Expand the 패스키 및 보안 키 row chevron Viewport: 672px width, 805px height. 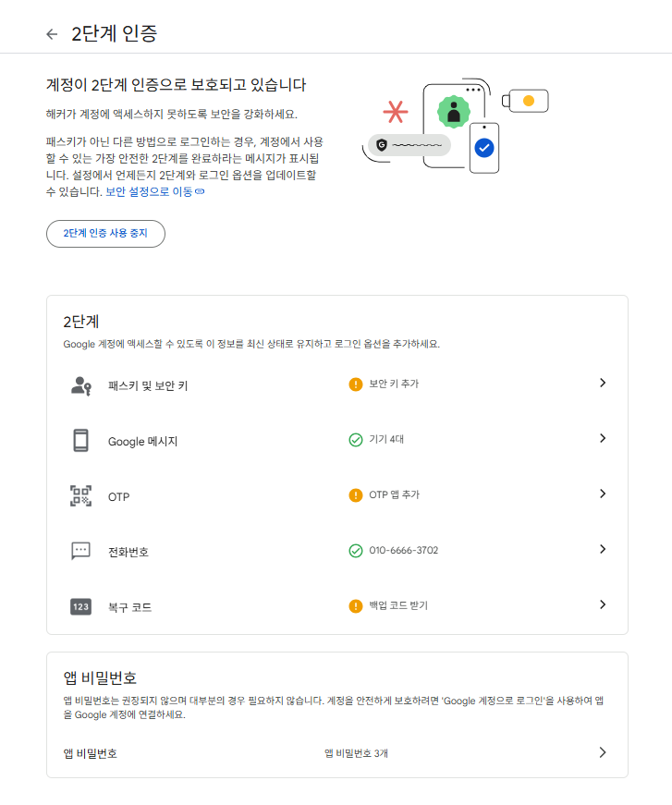603,383
